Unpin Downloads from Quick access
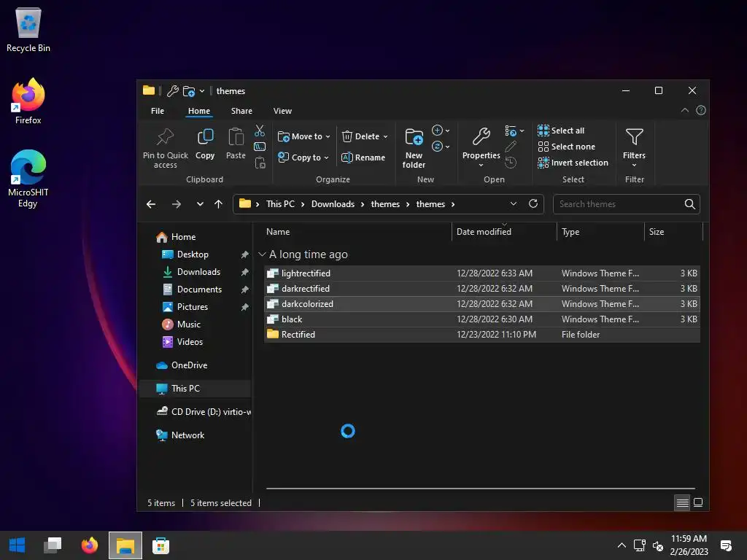Screen dimensions: 747x560 pos(244,272)
